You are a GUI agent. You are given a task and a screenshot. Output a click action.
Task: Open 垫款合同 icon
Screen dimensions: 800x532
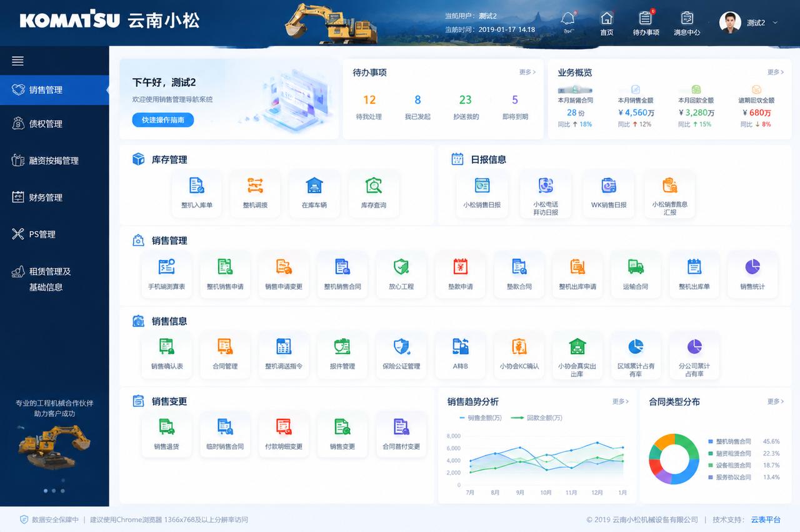tap(519, 267)
